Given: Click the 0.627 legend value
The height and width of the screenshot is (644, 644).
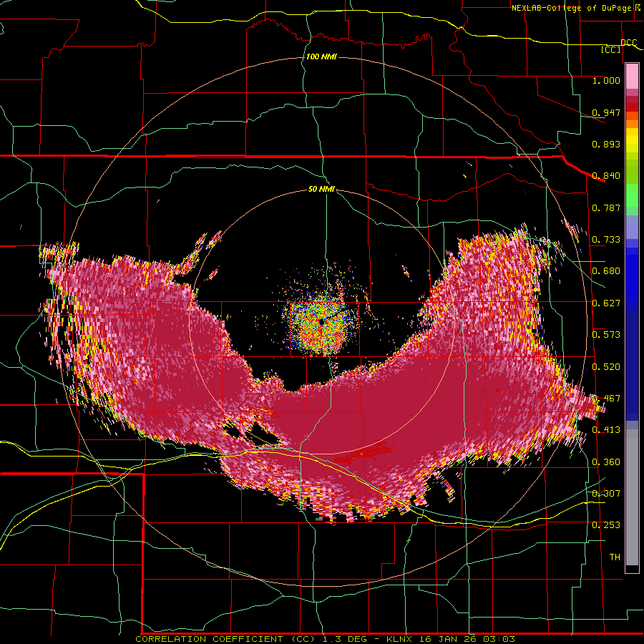Looking at the screenshot, I should [x=606, y=303].
